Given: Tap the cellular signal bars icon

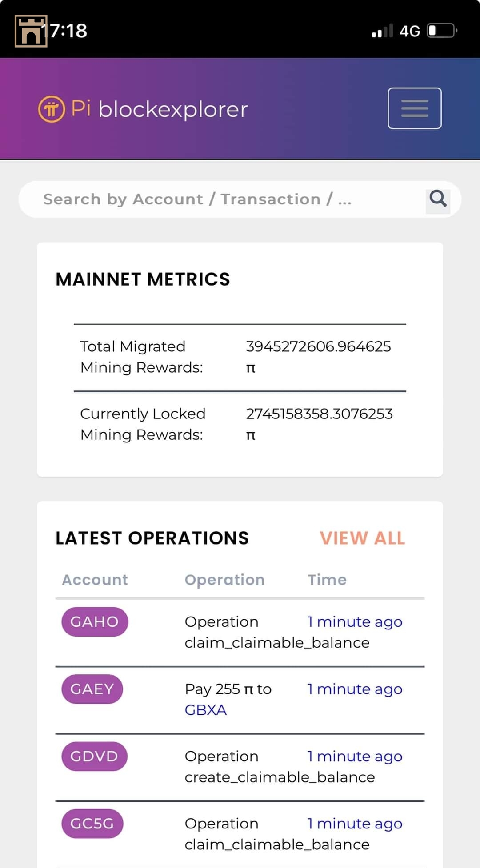Looking at the screenshot, I should [x=382, y=31].
